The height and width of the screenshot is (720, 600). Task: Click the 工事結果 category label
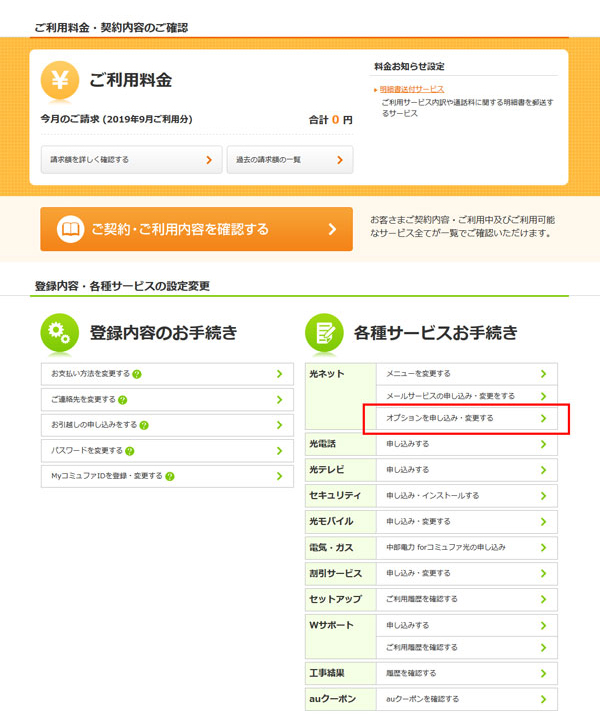pos(326,673)
